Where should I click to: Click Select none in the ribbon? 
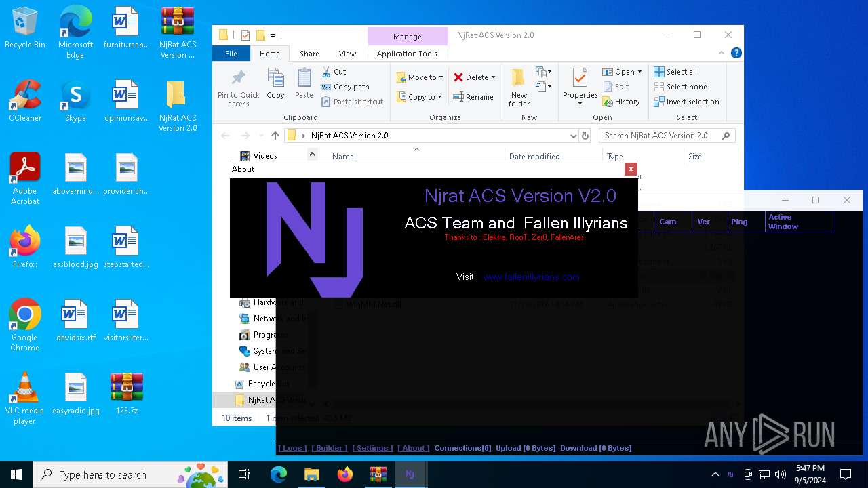[x=680, y=87]
